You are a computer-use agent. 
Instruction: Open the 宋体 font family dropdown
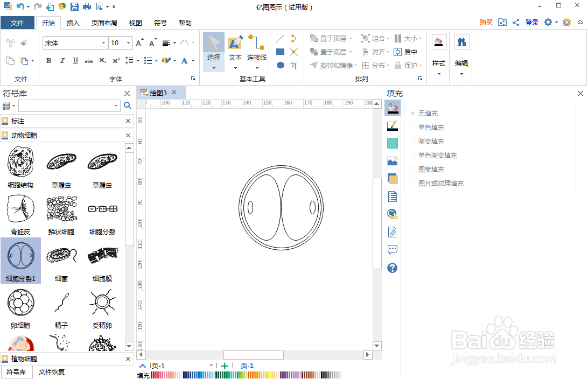click(x=103, y=43)
